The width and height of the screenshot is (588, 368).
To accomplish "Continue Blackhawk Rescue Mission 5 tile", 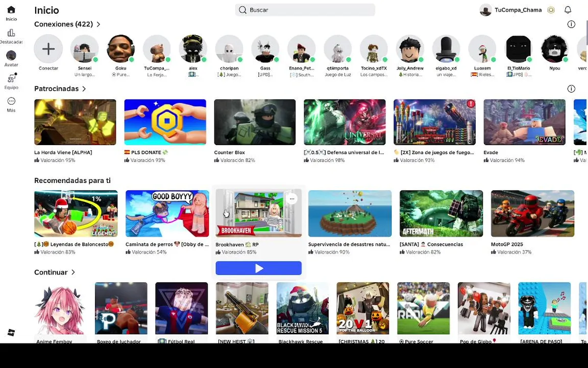I will 303,308.
